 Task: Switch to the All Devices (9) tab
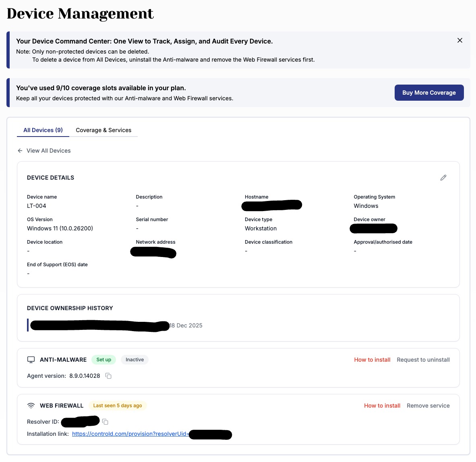click(x=43, y=130)
